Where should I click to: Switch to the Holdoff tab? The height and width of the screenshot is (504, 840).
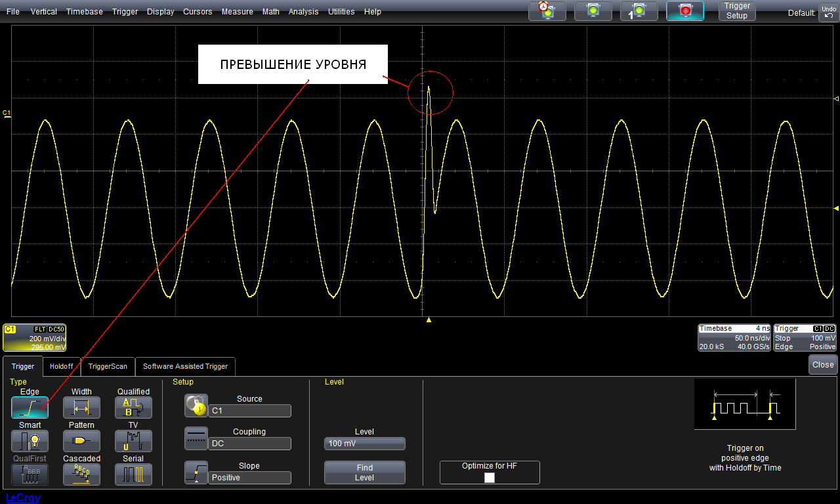pos(62,366)
